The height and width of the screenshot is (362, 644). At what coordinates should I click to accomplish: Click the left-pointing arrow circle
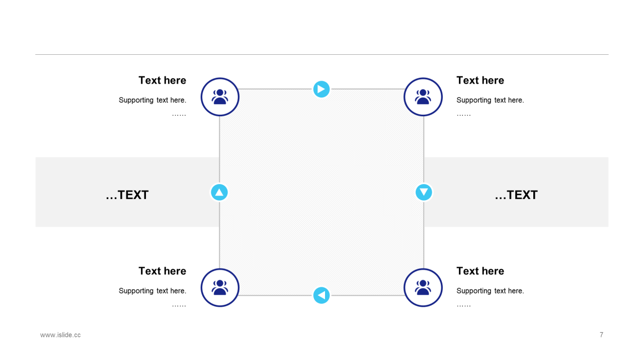[x=321, y=295]
